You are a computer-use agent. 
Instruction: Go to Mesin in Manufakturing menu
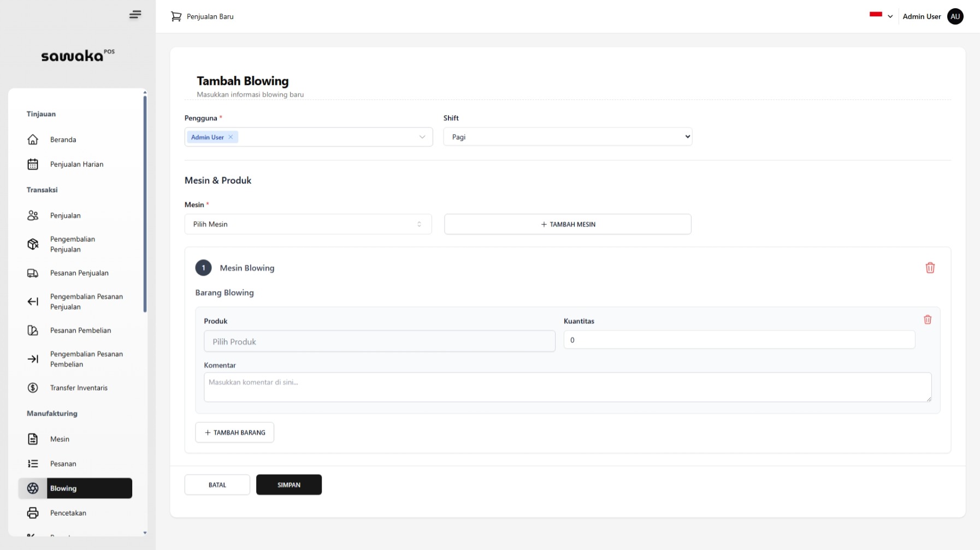coord(60,439)
